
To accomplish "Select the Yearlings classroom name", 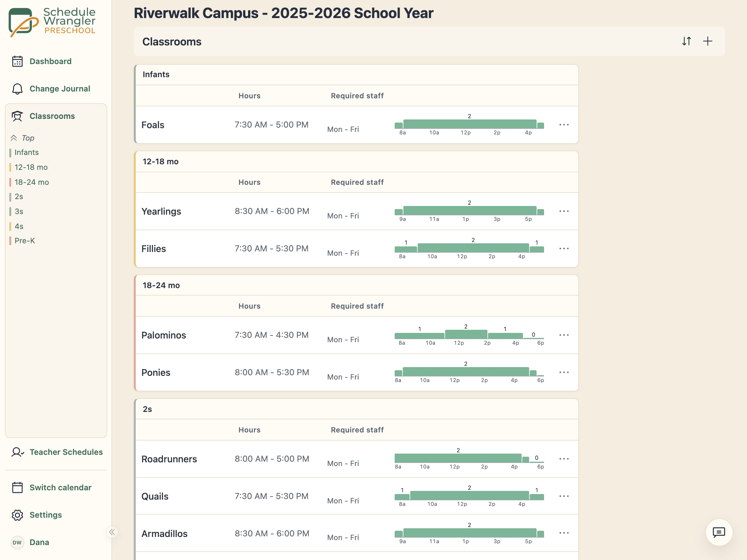I will (x=161, y=211).
